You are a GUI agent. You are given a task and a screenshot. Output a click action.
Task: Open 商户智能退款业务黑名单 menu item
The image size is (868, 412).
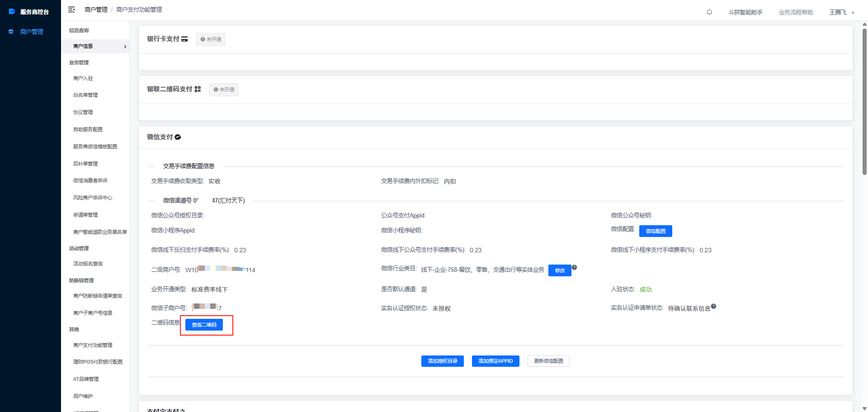point(100,232)
